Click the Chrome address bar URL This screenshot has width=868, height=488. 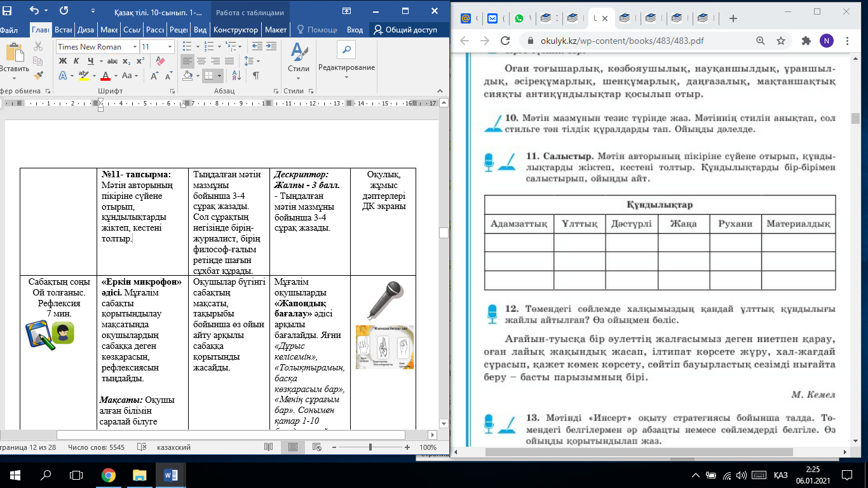[x=622, y=41]
